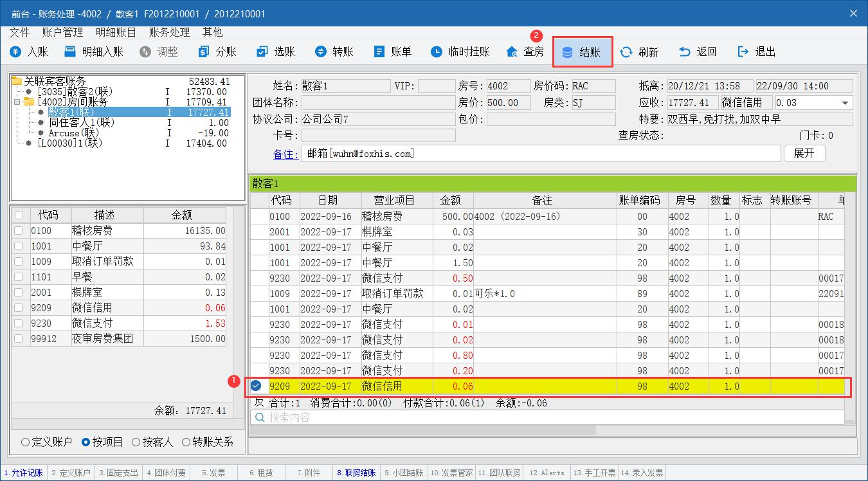Click in the 搜索内容 search field
Viewport: 868px width, 481px height.
(547, 417)
